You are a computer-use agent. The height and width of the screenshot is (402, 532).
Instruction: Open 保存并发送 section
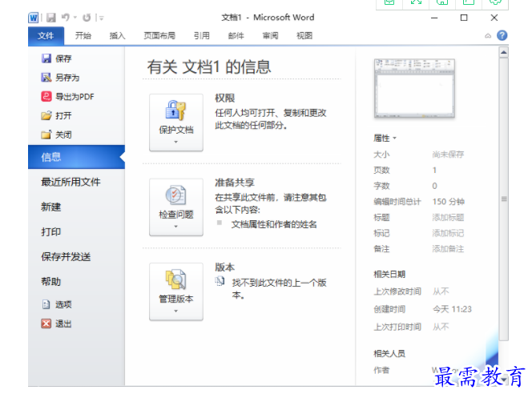66,257
